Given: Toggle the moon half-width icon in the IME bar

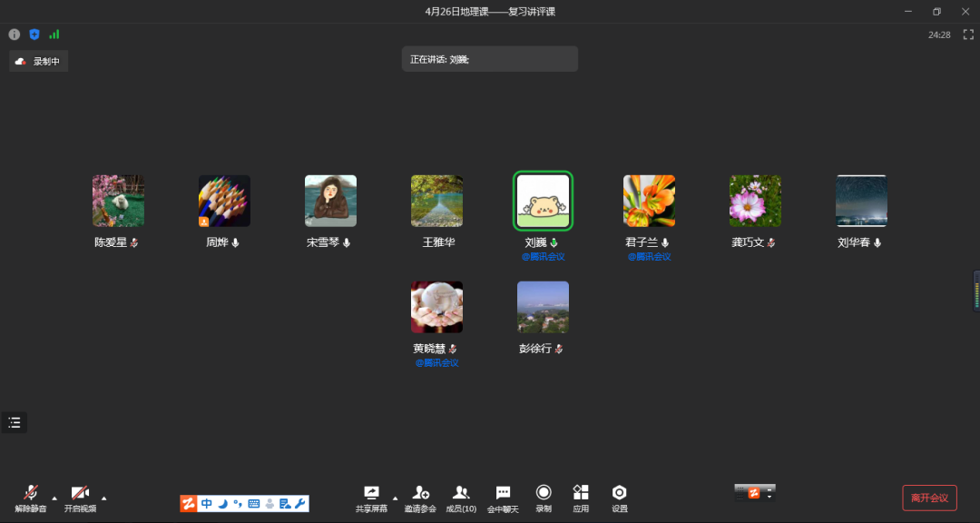Looking at the screenshot, I should click(223, 504).
